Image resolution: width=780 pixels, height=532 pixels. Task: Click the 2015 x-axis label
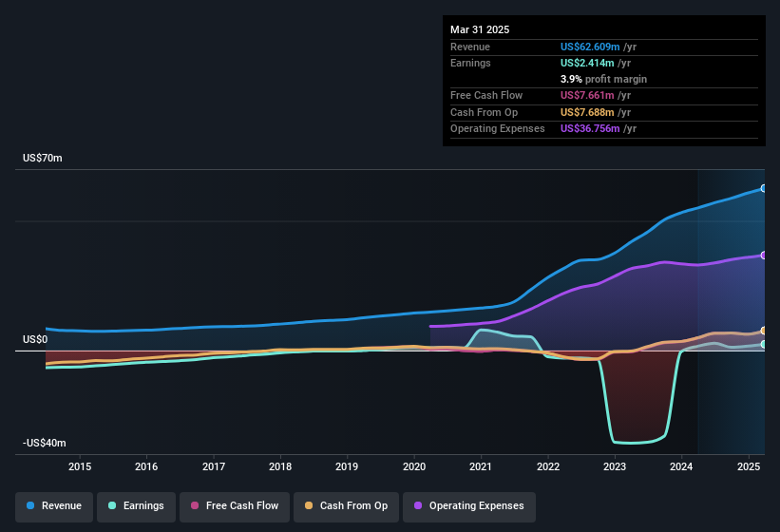click(80, 466)
